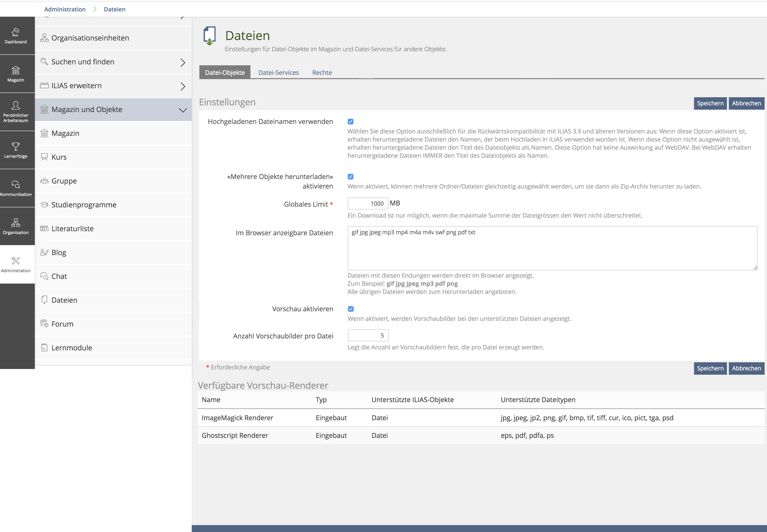
Task: Open Persönlicher Arbeitsraum icon
Action: 16,112
